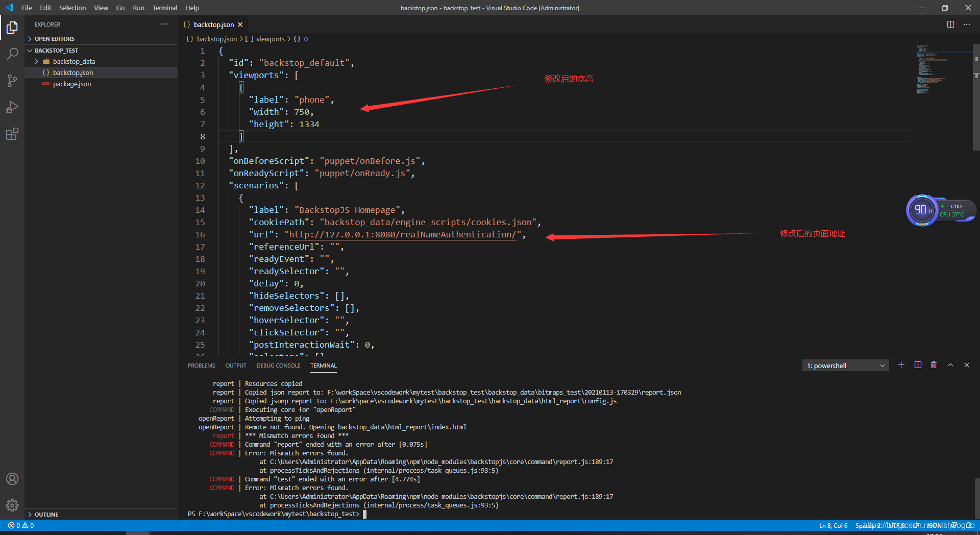
Task: Open the Search view icon
Action: click(x=12, y=54)
